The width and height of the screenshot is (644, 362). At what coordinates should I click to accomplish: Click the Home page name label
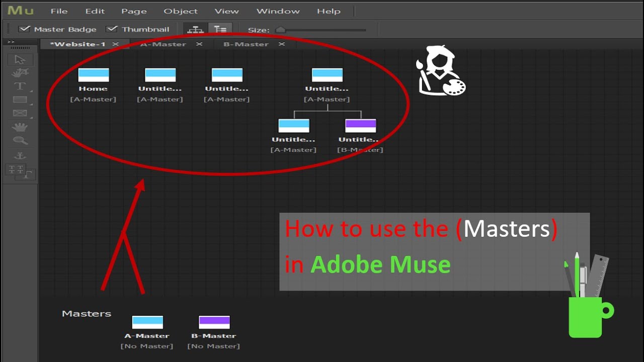(x=93, y=89)
